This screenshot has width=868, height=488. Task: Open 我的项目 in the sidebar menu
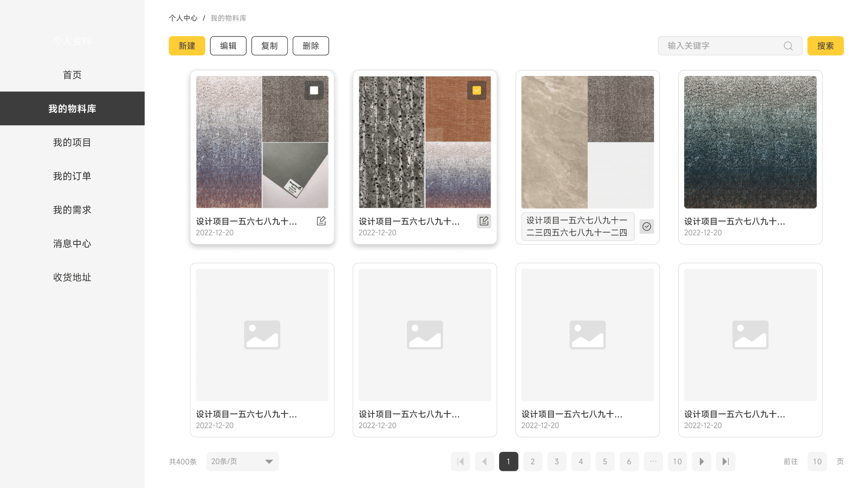click(72, 142)
